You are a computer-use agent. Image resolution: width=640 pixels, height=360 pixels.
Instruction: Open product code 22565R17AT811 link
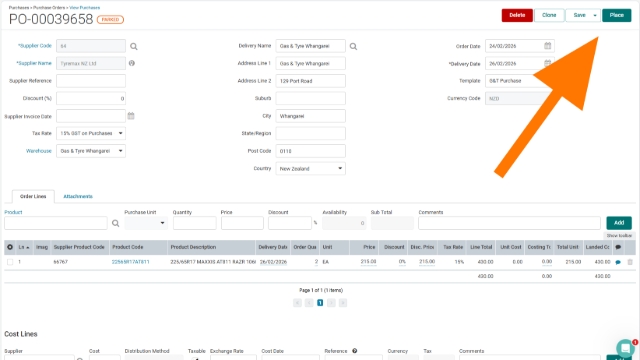click(x=131, y=262)
